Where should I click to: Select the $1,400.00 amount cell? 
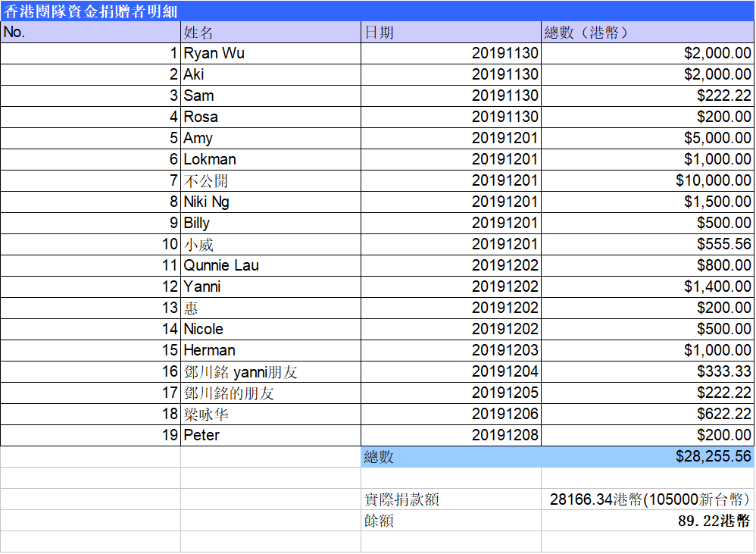647,287
